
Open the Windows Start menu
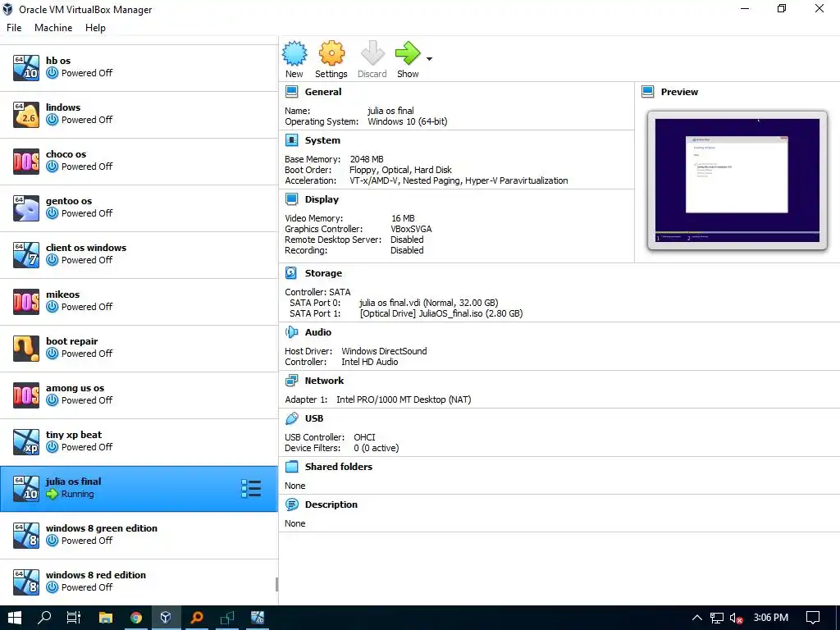click(x=15, y=618)
